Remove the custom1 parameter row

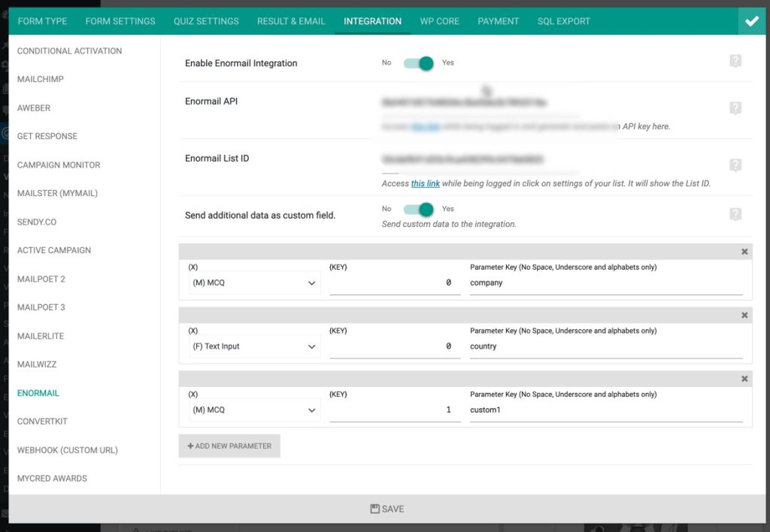(x=744, y=379)
